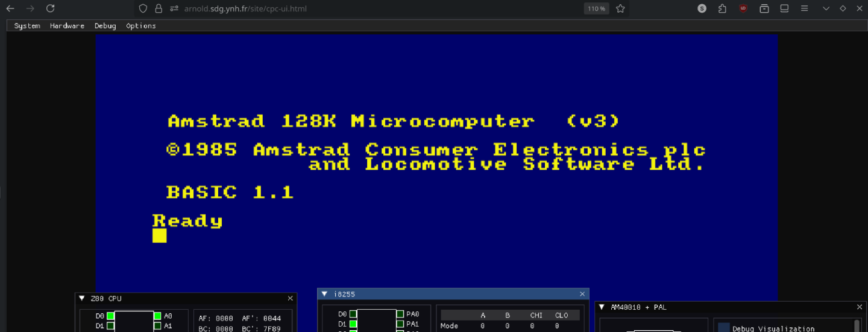Open the System menu
This screenshot has height=332, width=868.
click(x=27, y=26)
